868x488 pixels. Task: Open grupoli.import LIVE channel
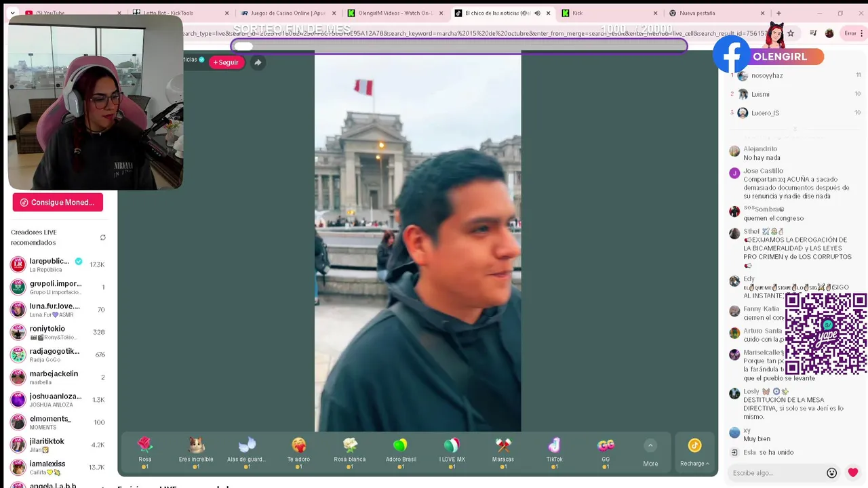(x=58, y=287)
